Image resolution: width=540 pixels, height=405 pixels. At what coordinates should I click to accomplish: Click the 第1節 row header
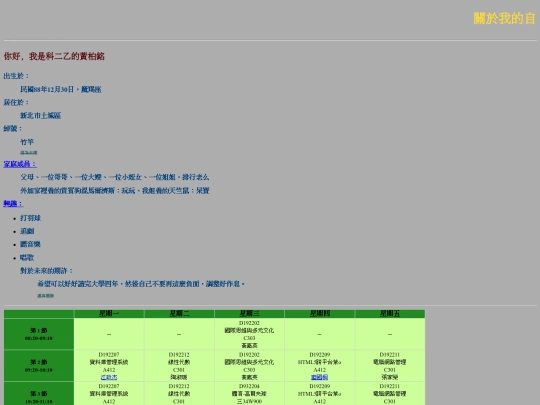click(x=39, y=334)
